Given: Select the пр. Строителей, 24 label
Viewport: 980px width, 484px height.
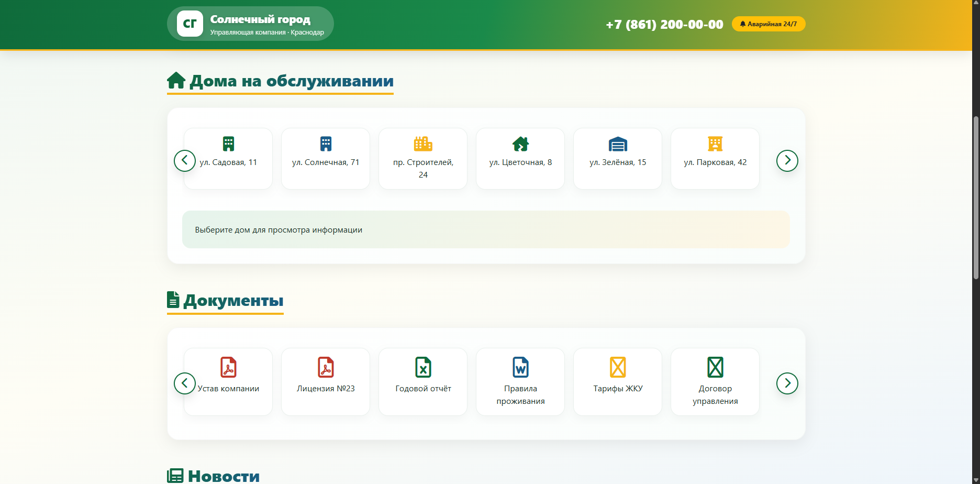Looking at the screenshot, I should click(x=423, y=169).
